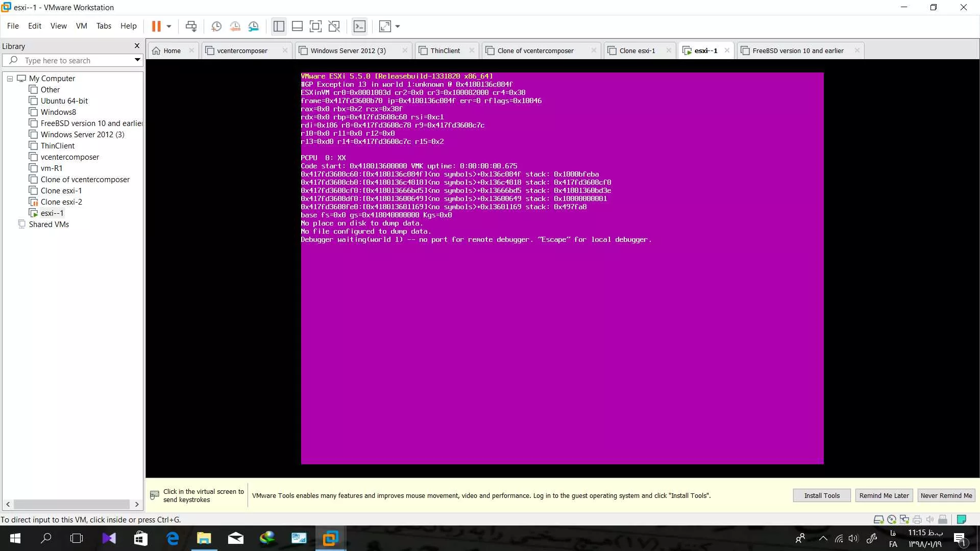Open the power options dropdown arrow
This screenshot has width=980, height=551.
tap(169, 26)
